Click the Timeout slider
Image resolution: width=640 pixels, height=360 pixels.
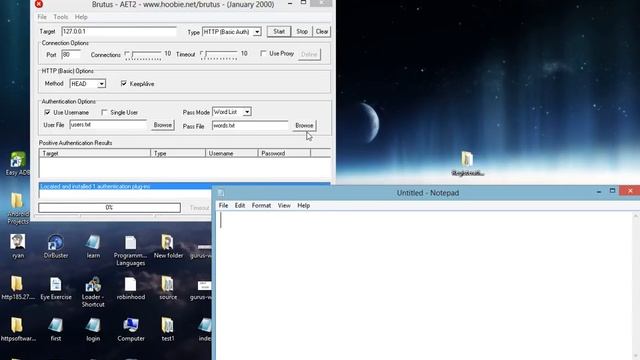pos(219,55)
